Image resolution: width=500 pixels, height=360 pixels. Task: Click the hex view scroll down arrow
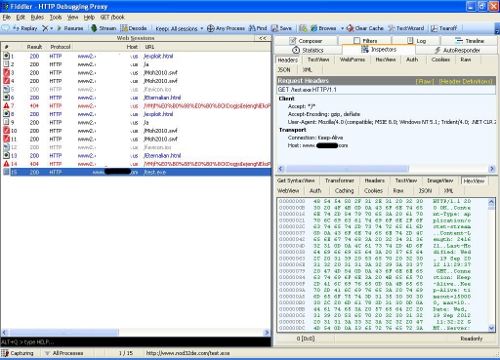click(x=491, y=328)
